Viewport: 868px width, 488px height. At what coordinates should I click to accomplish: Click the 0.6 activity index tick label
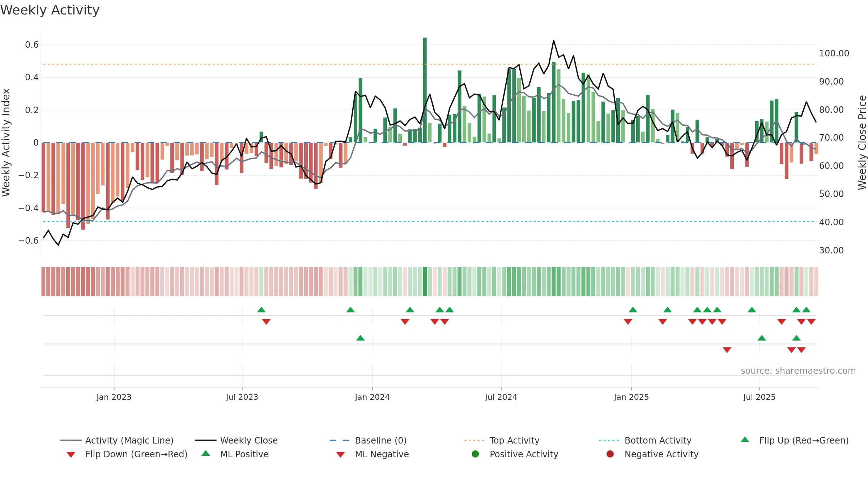32,45
